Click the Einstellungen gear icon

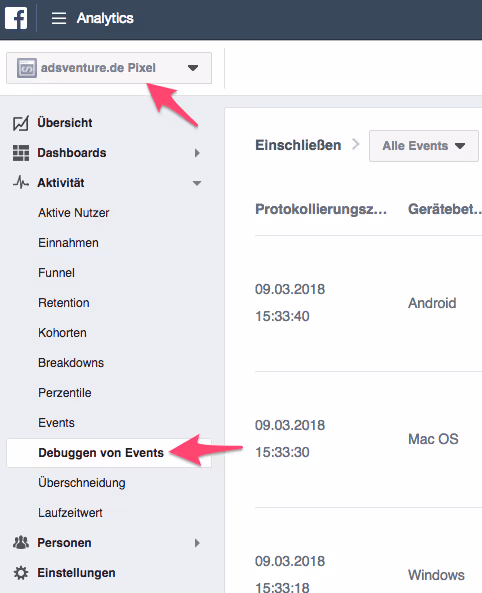tap(21, 573)
